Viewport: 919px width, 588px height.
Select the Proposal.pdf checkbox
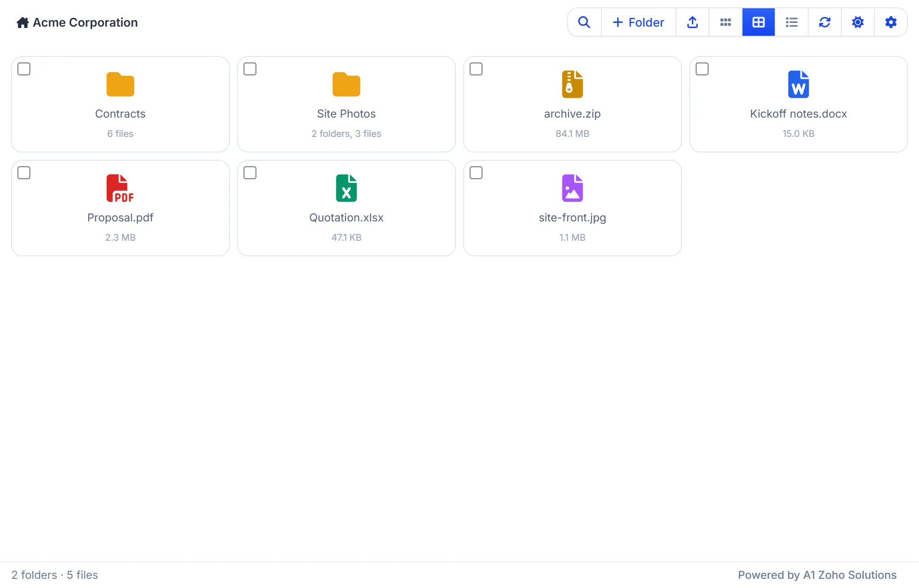coord(24,173)
